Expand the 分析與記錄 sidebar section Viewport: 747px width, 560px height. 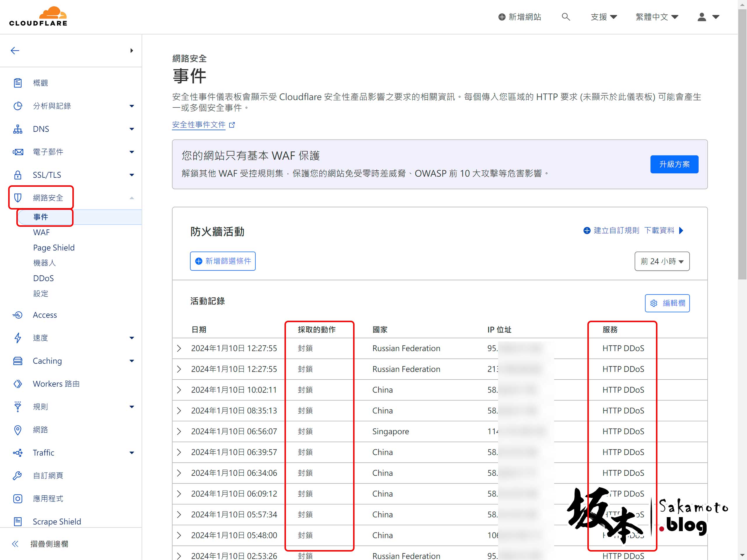pyautogui.click(x=132, y=106)
